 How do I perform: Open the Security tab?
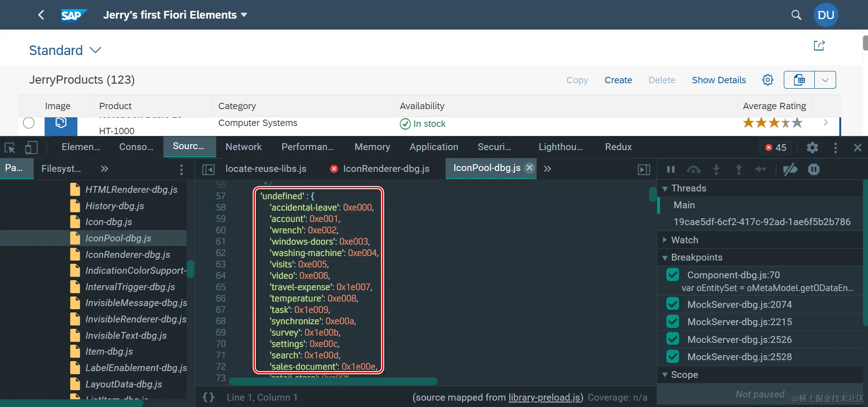pyautogui.click(x=494, y=147)
